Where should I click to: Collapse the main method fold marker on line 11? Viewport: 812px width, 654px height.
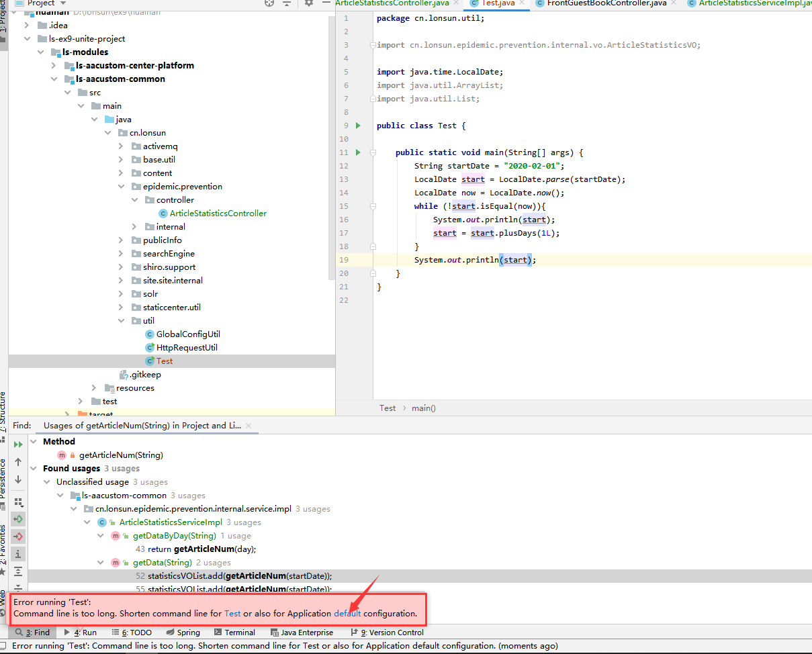point(372,152)
